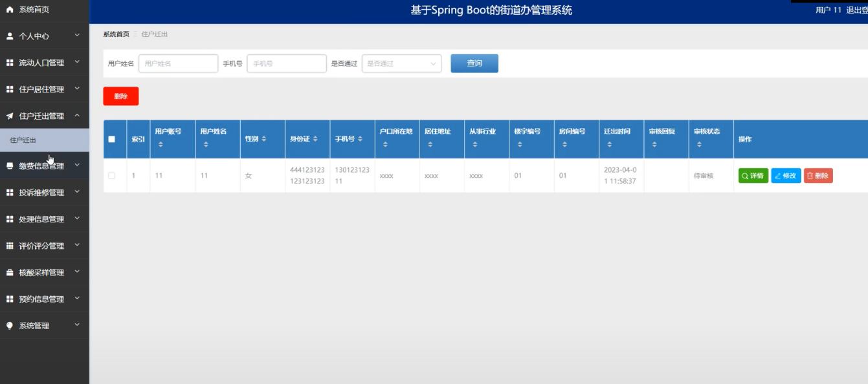Expand the 核酸采样管理 menu chevron

[x=77, y=272]
